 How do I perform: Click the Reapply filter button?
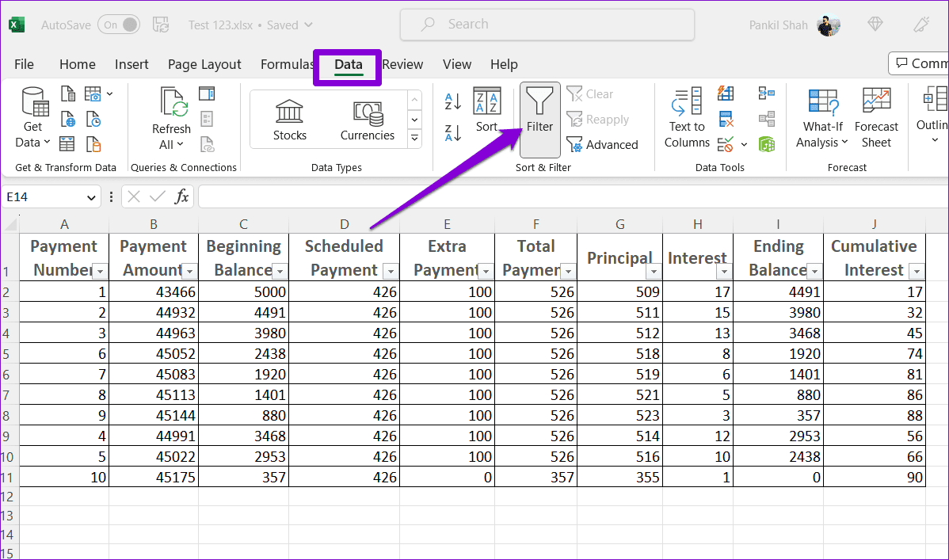[598, 120]
